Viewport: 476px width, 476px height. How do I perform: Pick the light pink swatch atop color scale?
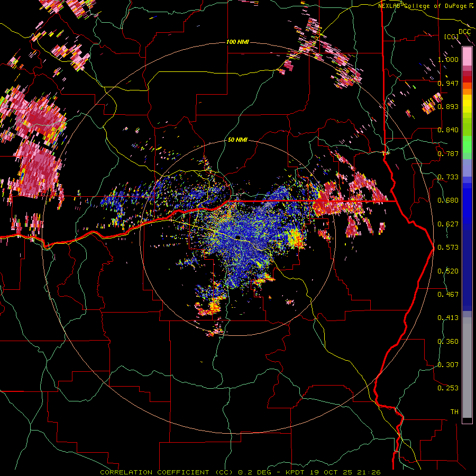tap(467, 56)
